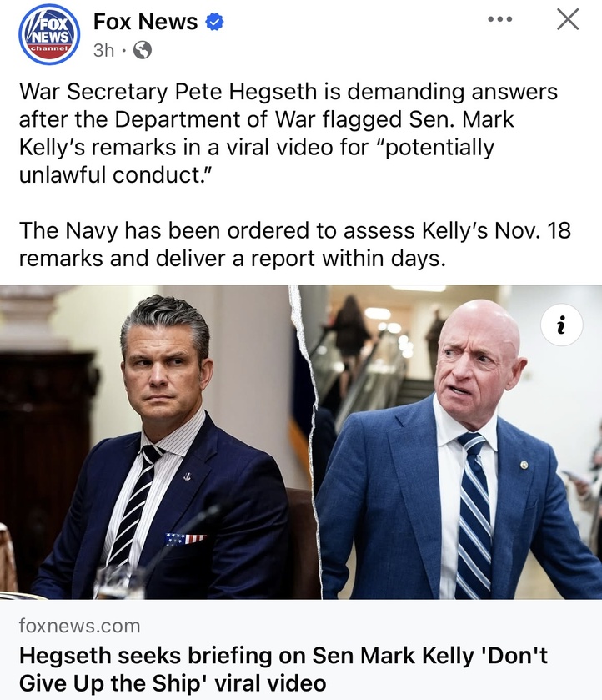Click the torn-paper divider between photos

tap(308, 442)
